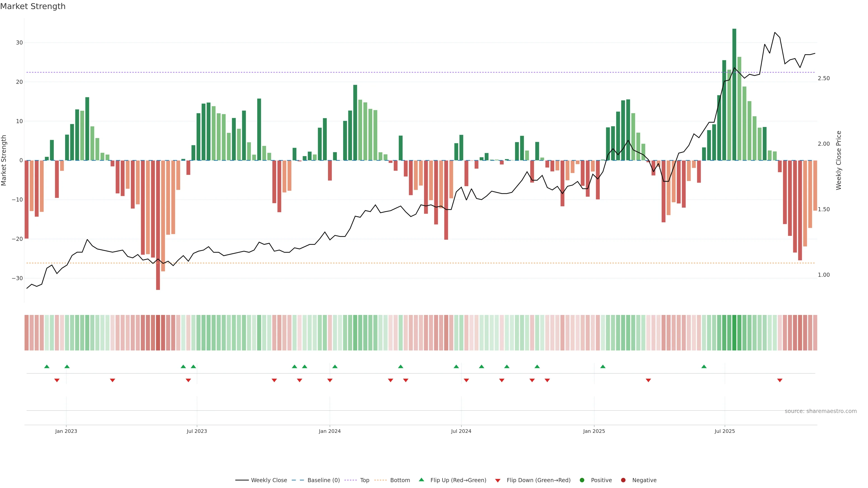Click the deepest red bar below -30
Image resolution: width=868 pixels, height=488 pixels.
pos(158,225)
